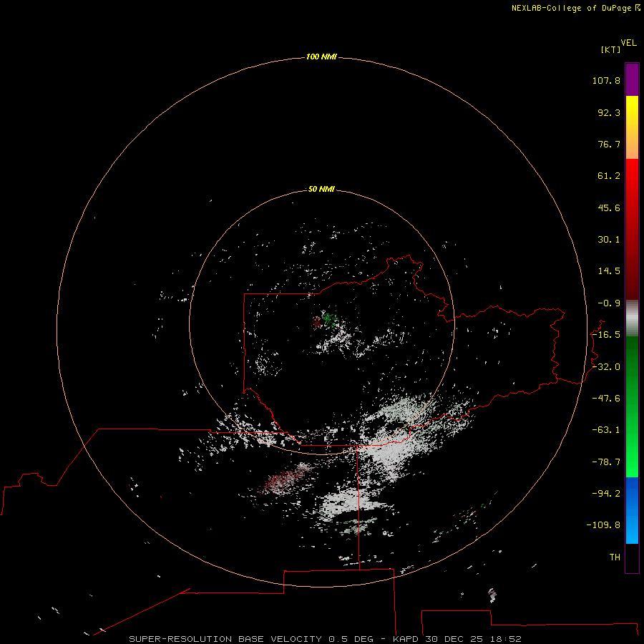Click the 92.3 legend value
This screenshot has width=644, height=644.
609,112
